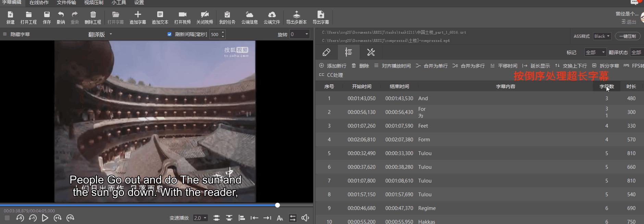Open ASS样式 Black dropdown

point(602,36)
